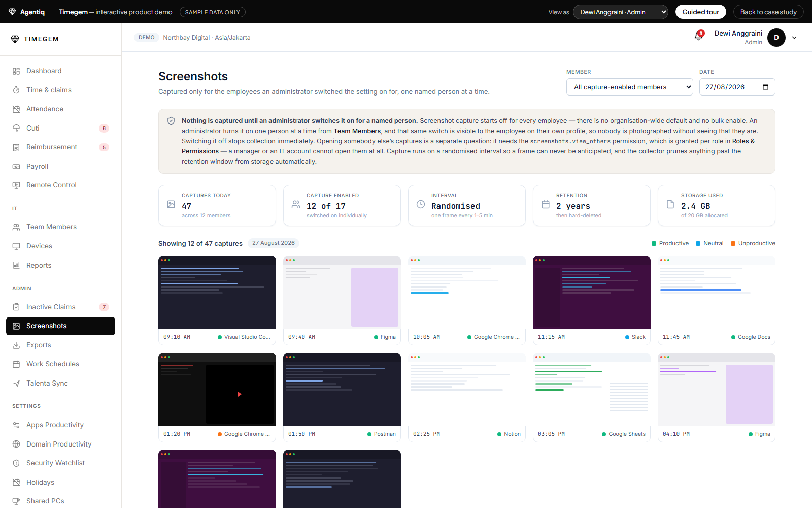Open the 09:10 AM Visual Studio Code capture

pyautogui.click(x=217, y=300)
